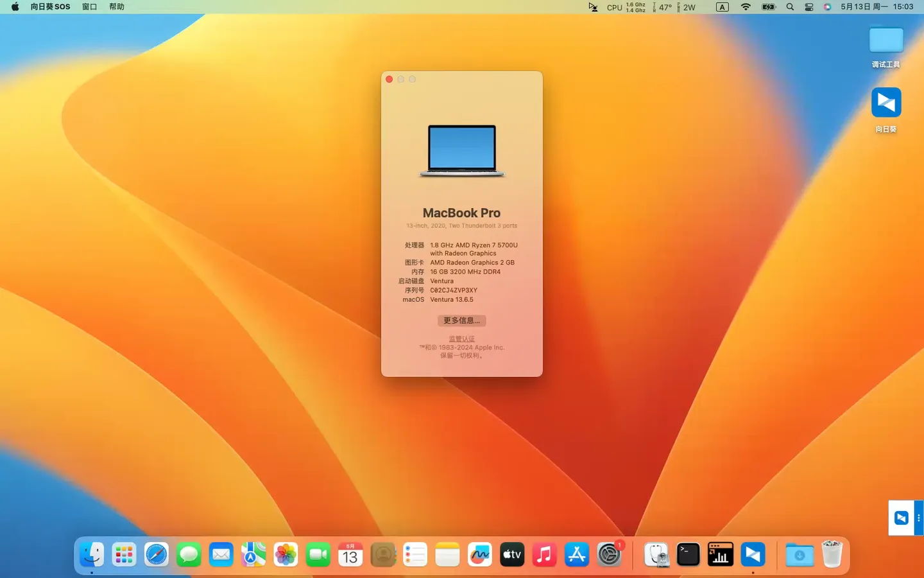This screenshot has width=924, height=578.
Task: Open System Settings with the red badge
Action: pos(608,554)
